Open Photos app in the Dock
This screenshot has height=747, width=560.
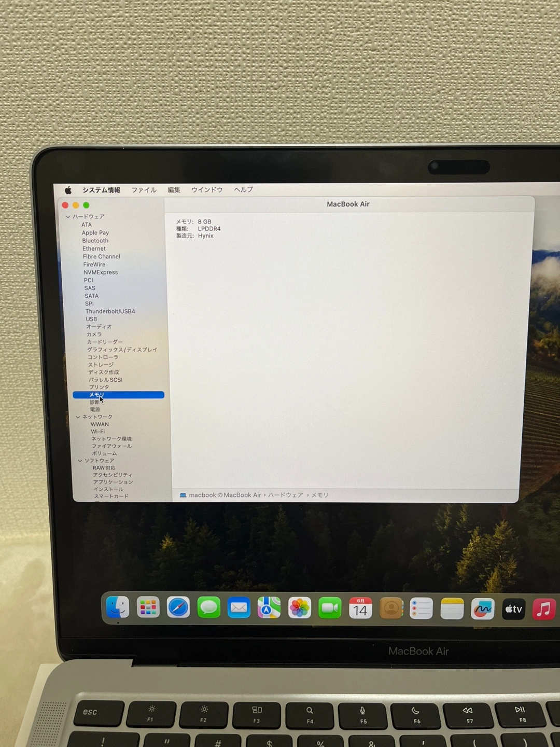click(x=300, y=608)
